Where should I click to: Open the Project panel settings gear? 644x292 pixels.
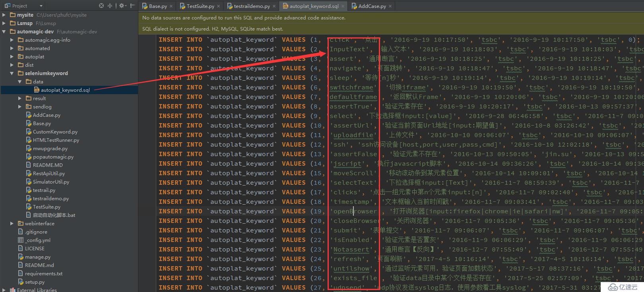point(122,6)
